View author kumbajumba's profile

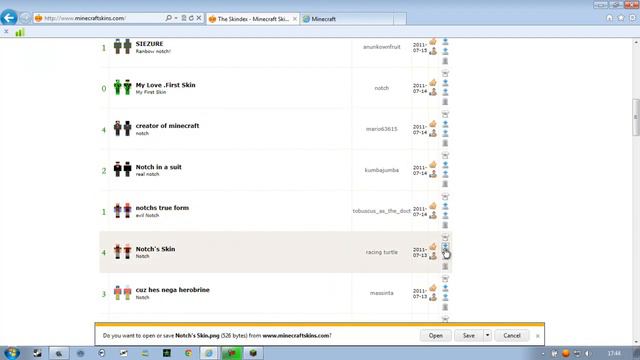(x=382, y=170)
